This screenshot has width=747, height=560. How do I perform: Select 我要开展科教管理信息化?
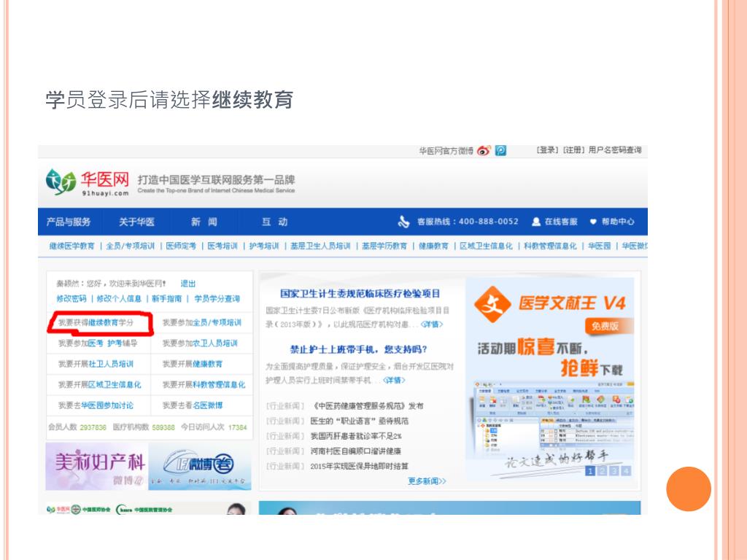coord(204,384)
